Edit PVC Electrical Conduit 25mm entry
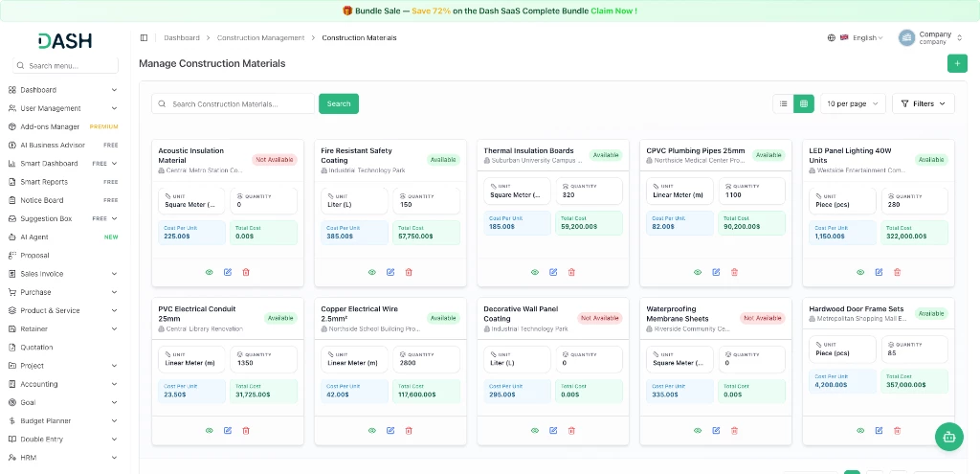 (x=228, y=430)
